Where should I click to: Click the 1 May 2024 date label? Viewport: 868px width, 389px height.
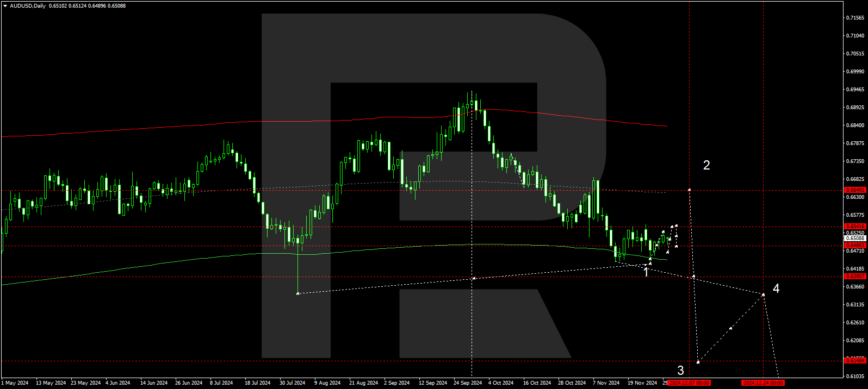tap(15, 383)
